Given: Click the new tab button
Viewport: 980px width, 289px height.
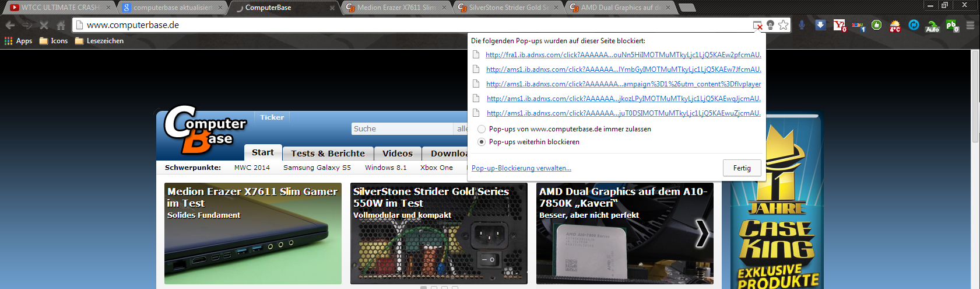Looking at the screenshot, I should [687, 8].
